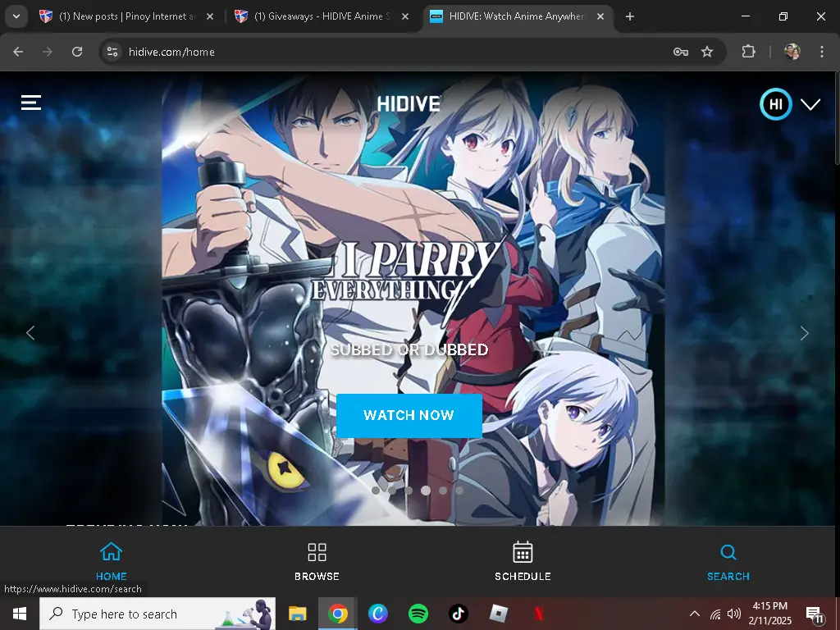Click the page vertical scrollbar
840x630 pixels.
[837, 118]
